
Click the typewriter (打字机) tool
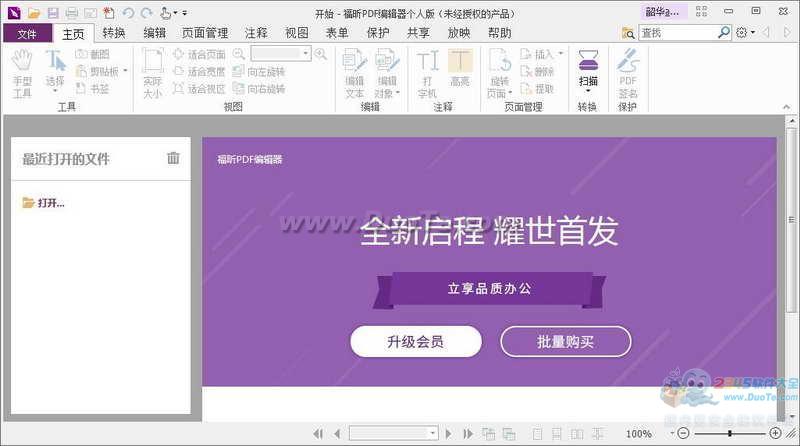[428, 73]
